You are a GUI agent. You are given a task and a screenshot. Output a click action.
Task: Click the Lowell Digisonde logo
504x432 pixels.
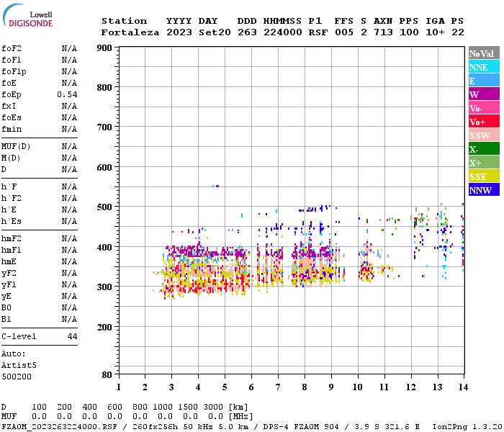(26, 18)
